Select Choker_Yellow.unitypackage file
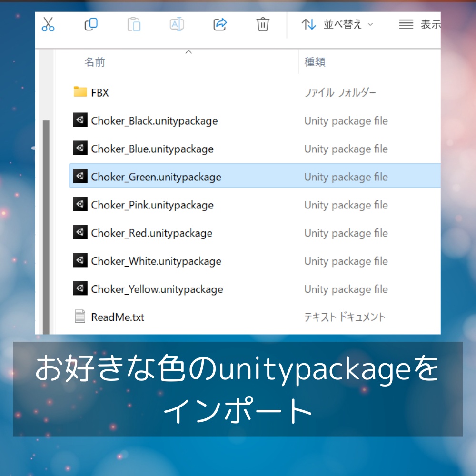The image size is (476, 476). point(157,289)
